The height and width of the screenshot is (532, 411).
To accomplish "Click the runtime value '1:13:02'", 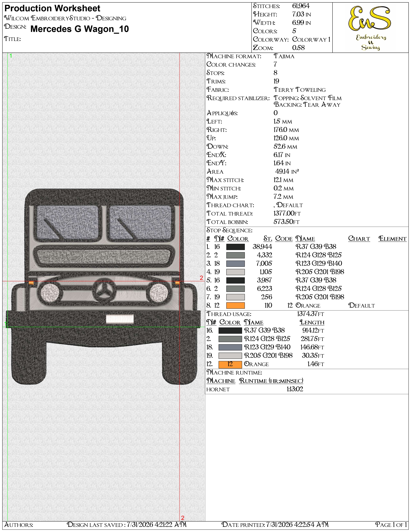I will [295, 389].
